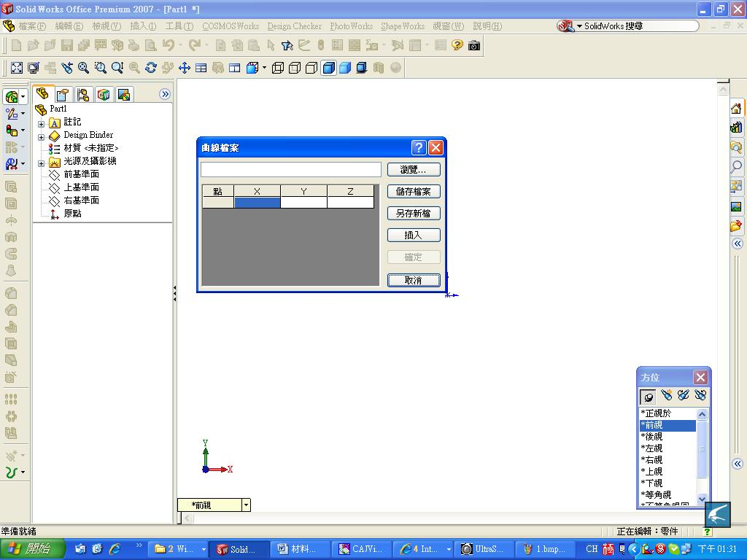
Task: Switch to the UltraS... taskbar window
Action: 484,549
